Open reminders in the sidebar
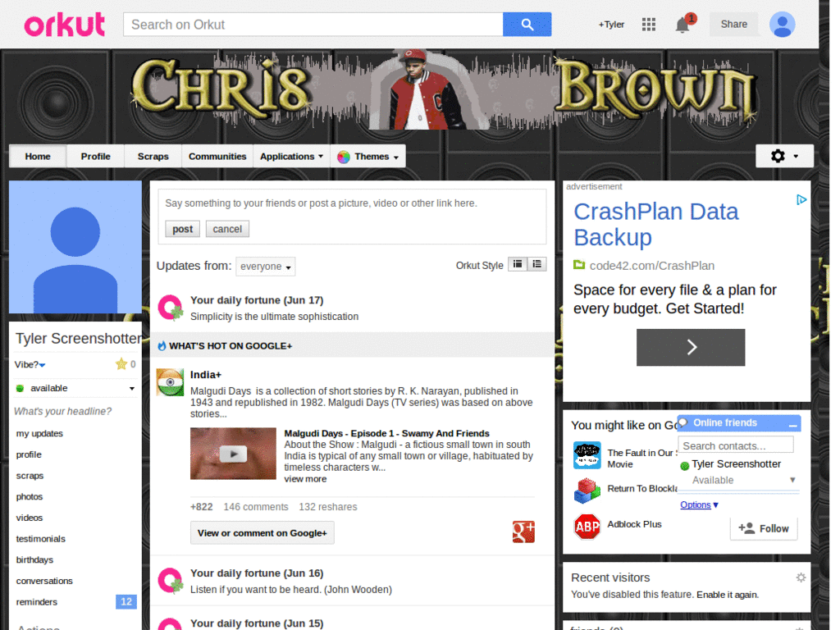 pos(36,602)
